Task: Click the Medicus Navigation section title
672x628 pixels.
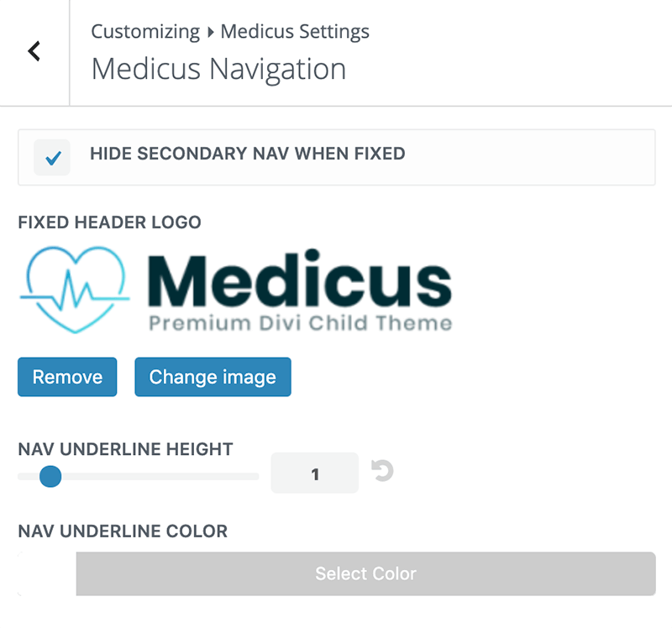Action: tap(218, 69)
